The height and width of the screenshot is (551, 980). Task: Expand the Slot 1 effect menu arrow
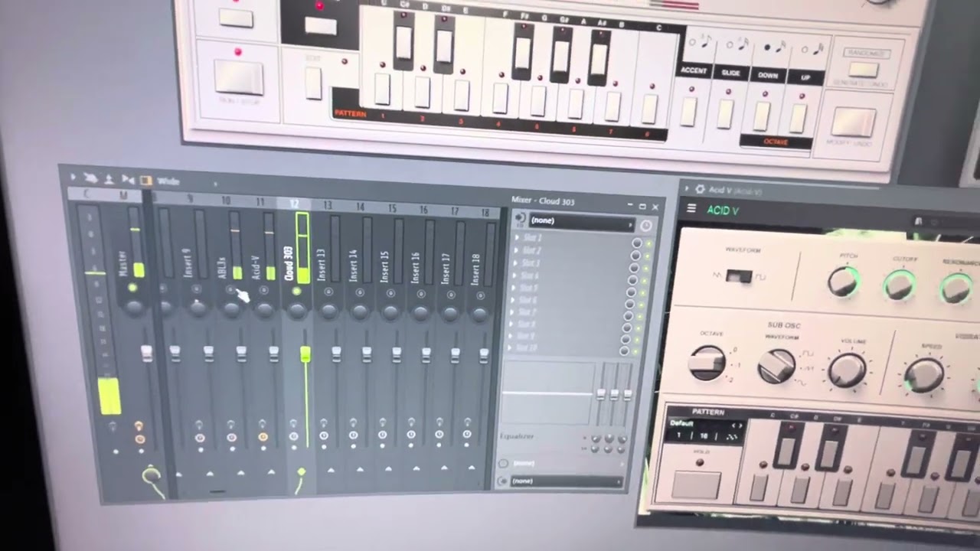(518, 237)
